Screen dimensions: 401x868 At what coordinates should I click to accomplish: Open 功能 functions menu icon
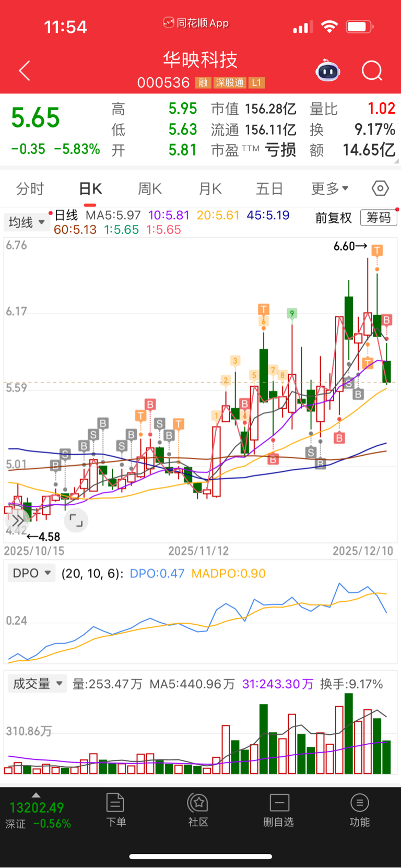[x=359, y=810]
